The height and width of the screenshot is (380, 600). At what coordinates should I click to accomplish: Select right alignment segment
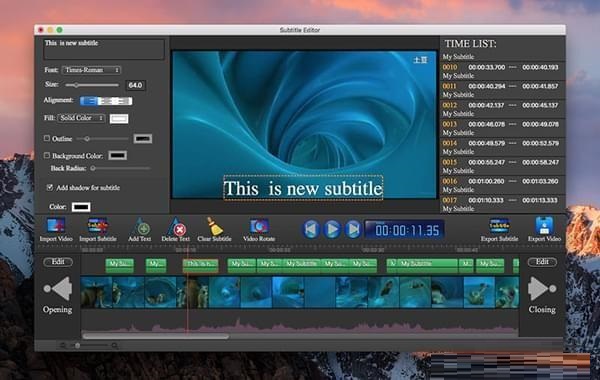pos(124,101)
